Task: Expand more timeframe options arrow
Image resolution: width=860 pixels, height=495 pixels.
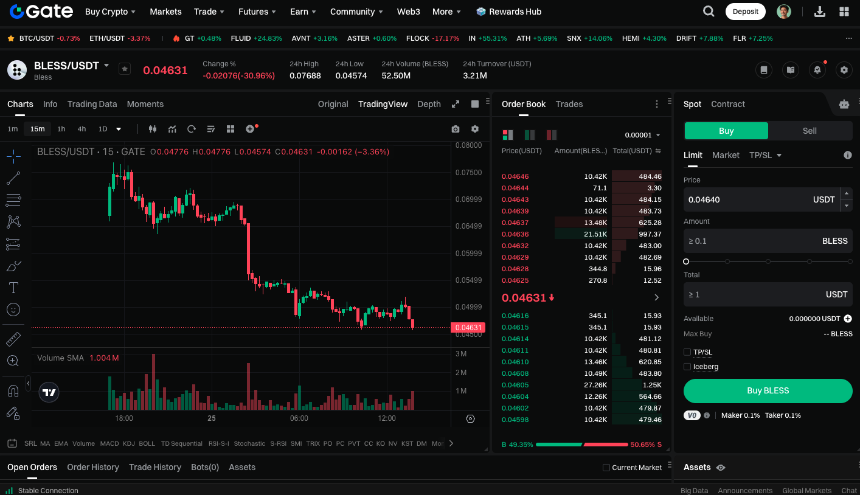Action: pos(118,129)
